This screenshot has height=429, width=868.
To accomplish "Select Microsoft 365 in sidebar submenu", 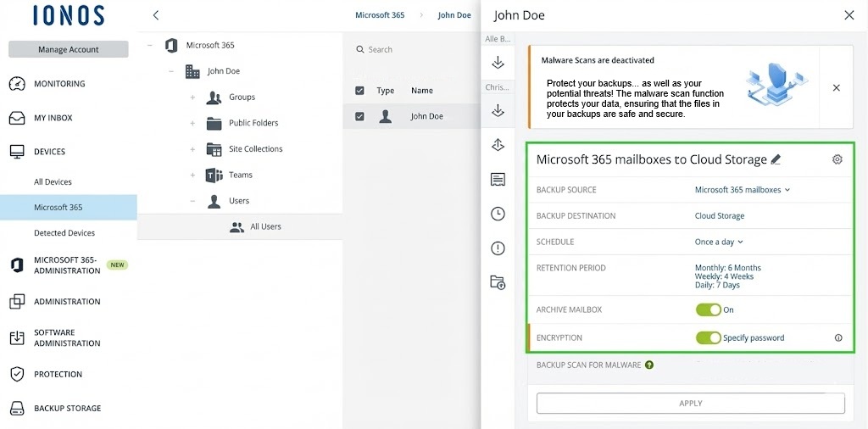I will (x=69, y=208).
